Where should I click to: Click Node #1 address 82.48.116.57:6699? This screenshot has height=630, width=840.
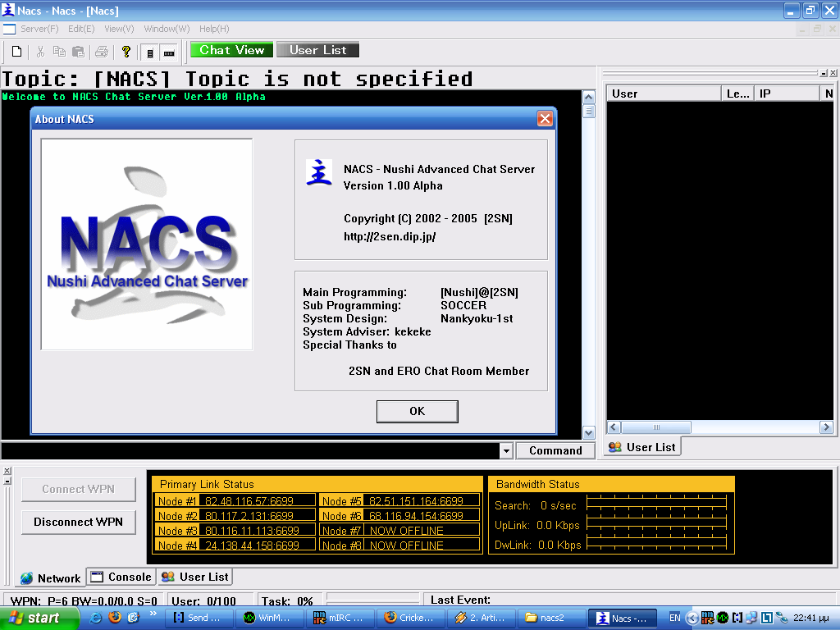tap(257, 501)
